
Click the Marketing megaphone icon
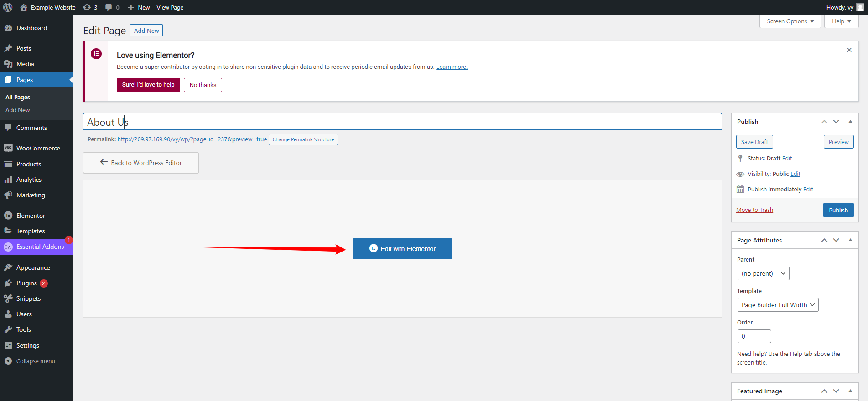coord(8,195)
